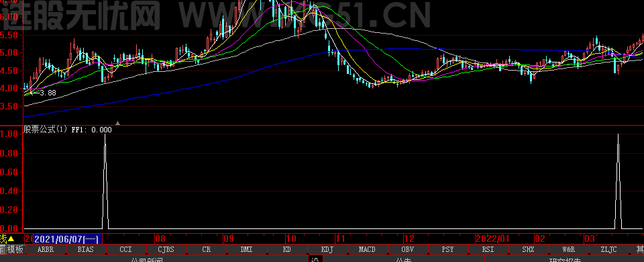Open the 模板 template tab
The image size is (644, 262).
[15, 249]
